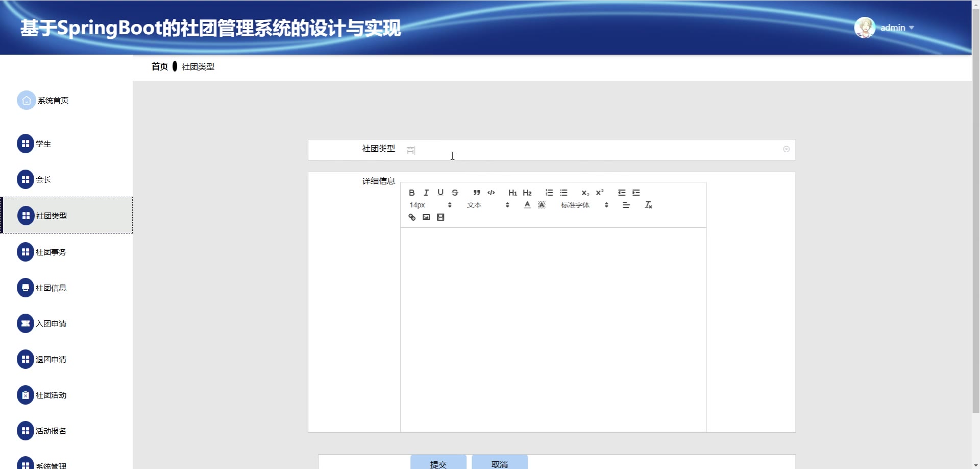Click the scrollbar down arrow
Screen dimensions: 980x469
pos(976,465)
